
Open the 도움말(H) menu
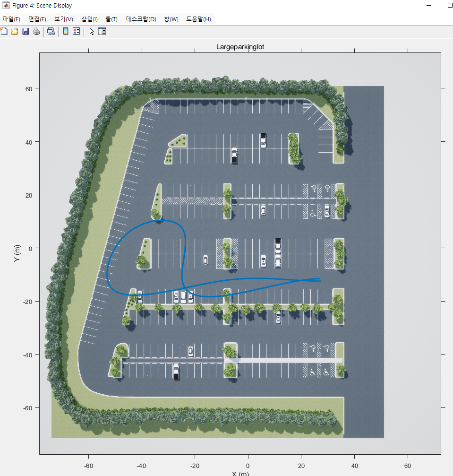pyautogui.click(x=198, y=19)
